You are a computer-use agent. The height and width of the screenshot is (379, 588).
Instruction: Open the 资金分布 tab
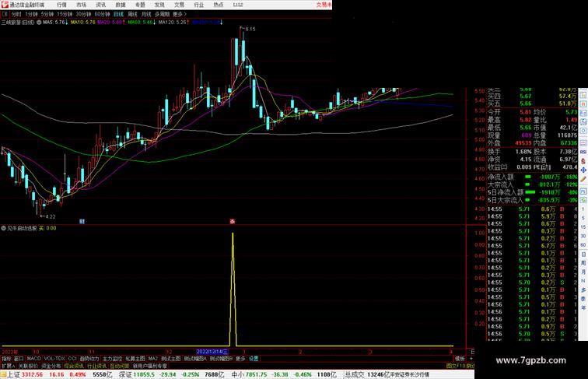click(51, 366)
